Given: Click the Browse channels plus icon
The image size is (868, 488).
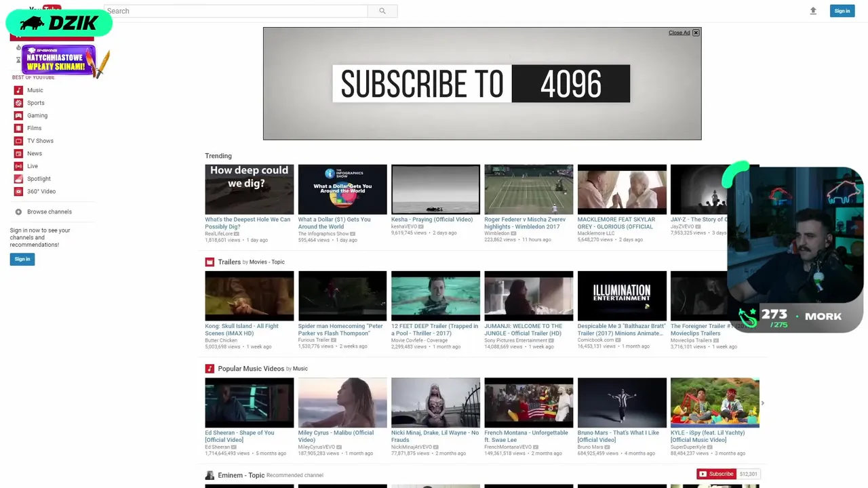Looking at the screenshot, I should pos(18,211).
